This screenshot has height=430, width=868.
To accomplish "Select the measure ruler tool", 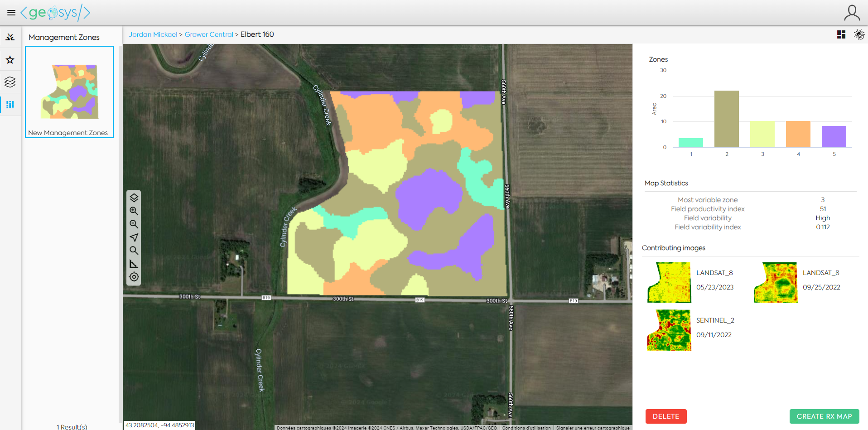I will (134, 264).
